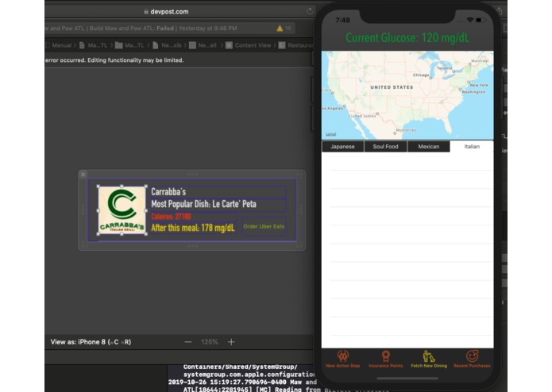552x392 pixels.
Task: Select the Mexican segment
Action: coord(428,147)
